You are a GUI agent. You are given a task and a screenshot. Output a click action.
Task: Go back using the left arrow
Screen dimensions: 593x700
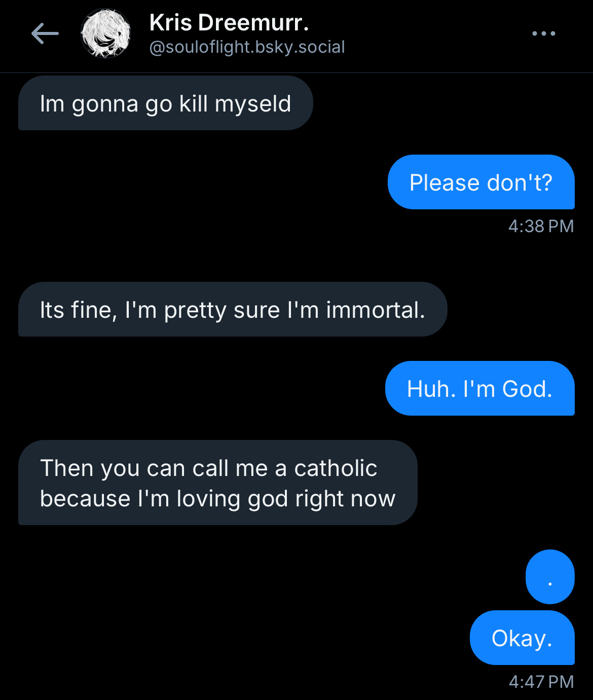click(45, 34)
